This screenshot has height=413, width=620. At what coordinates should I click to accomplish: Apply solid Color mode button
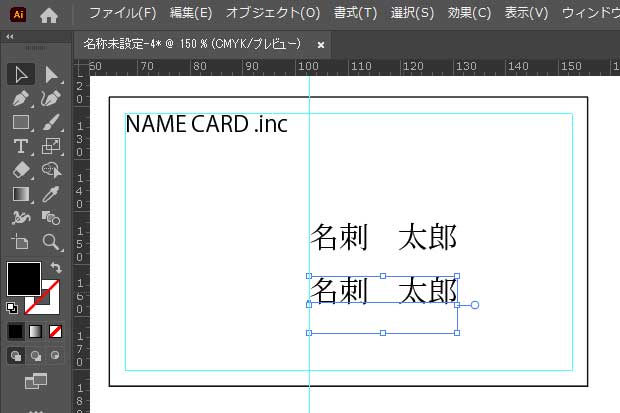coord(16,332)
